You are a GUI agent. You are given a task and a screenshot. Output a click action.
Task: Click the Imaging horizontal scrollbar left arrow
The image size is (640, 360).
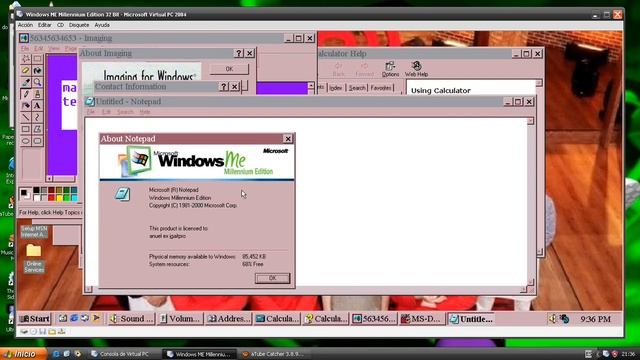tap(49, 178)
